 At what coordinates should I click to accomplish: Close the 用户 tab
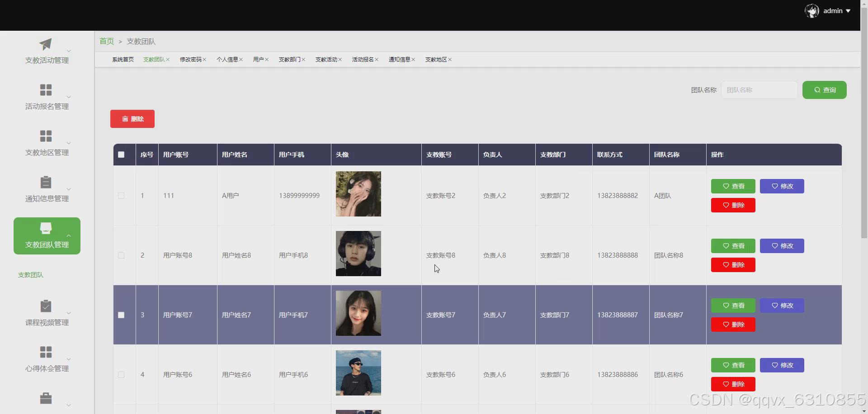click(267, 60)
